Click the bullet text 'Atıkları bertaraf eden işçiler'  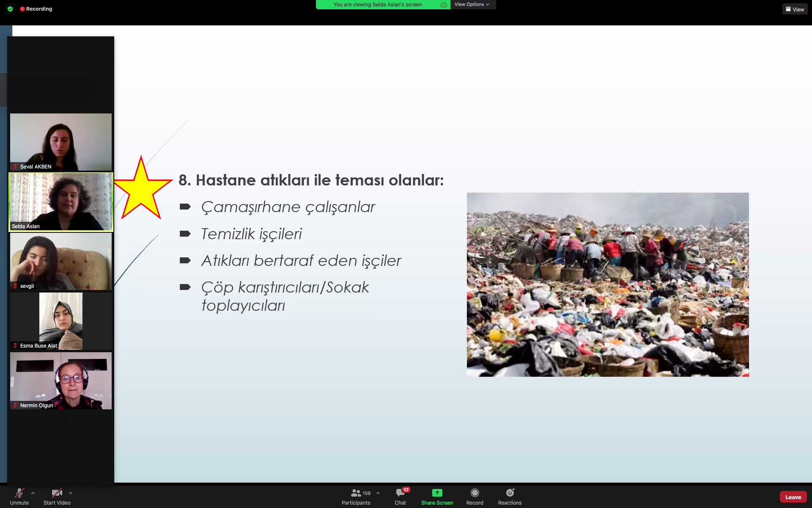pos(301,261)
